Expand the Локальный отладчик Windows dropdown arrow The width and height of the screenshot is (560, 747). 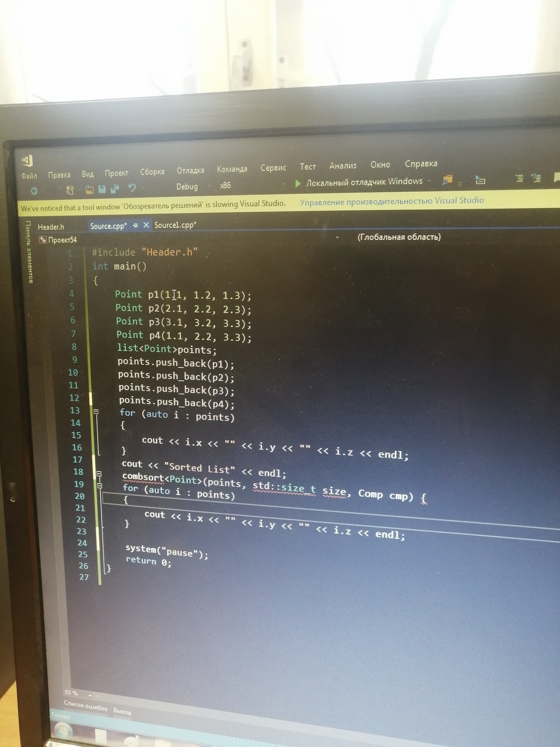pyautogui.click(x=429, y=181)
